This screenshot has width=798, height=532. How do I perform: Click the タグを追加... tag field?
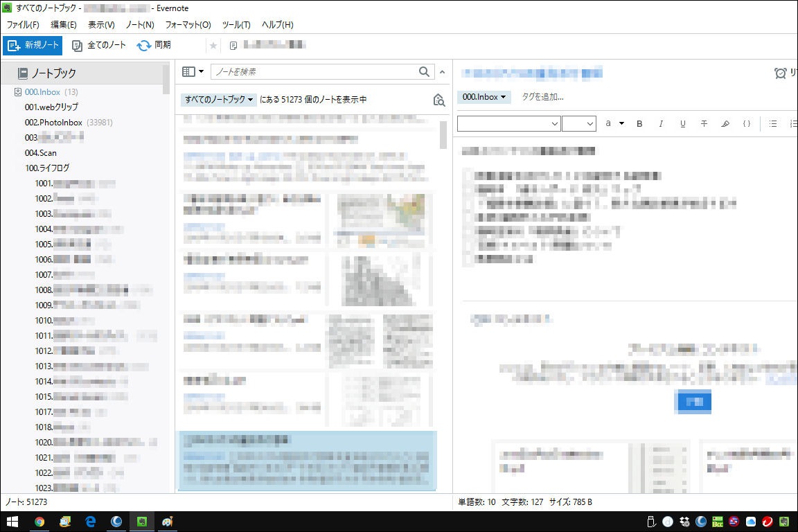pos(542,97)
